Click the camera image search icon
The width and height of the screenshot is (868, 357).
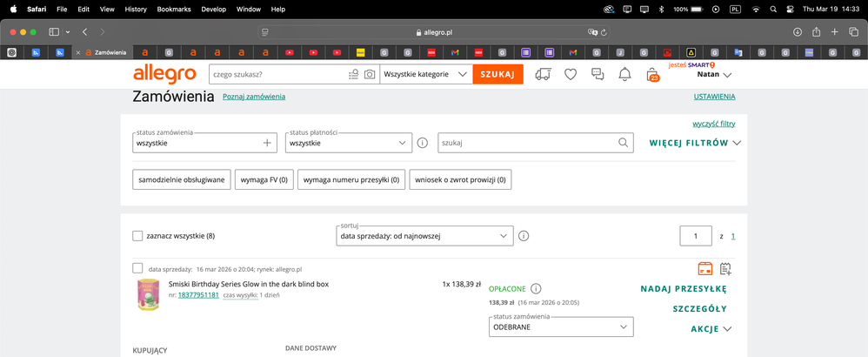370,75
